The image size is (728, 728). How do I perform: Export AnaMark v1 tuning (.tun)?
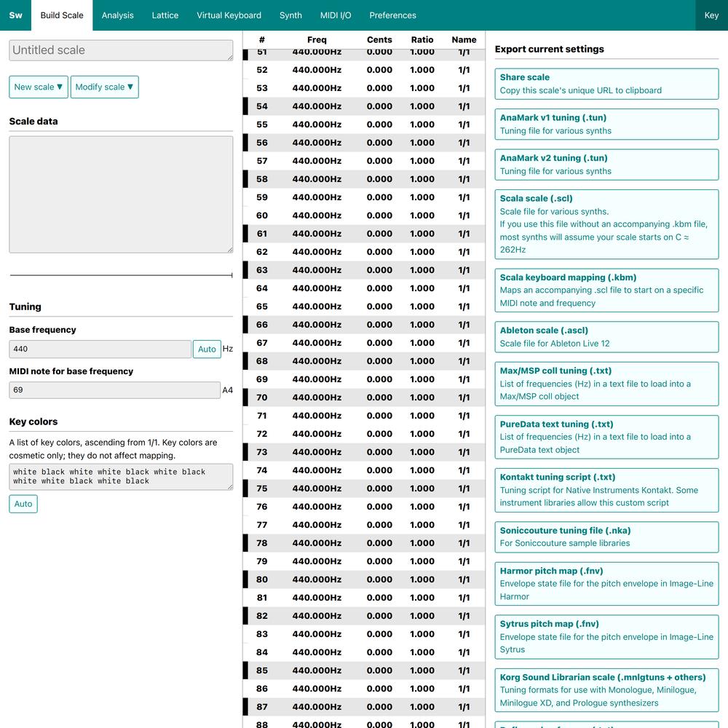pyautogui.click(x=606, y=124)
